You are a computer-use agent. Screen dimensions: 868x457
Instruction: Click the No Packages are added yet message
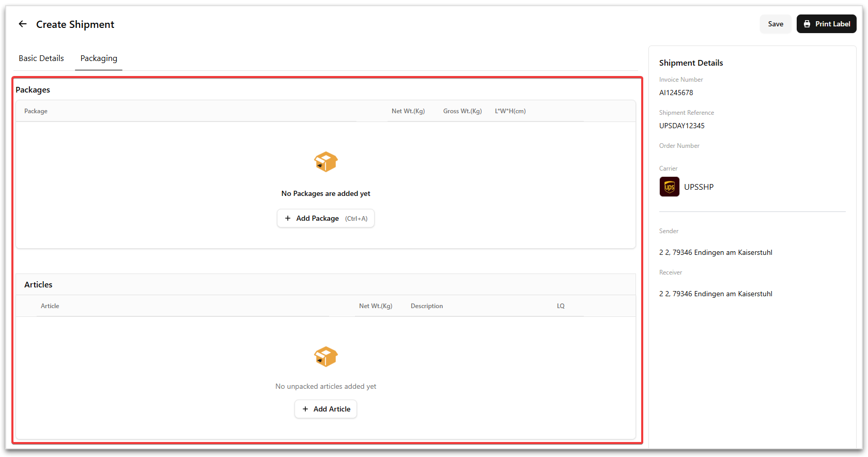(x=326, y=193)
